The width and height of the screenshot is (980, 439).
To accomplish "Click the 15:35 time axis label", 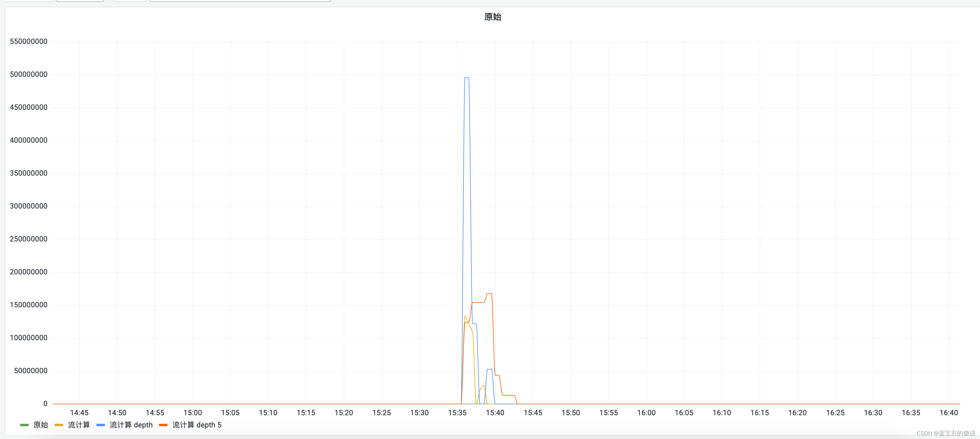I will [x=457, y=413].
